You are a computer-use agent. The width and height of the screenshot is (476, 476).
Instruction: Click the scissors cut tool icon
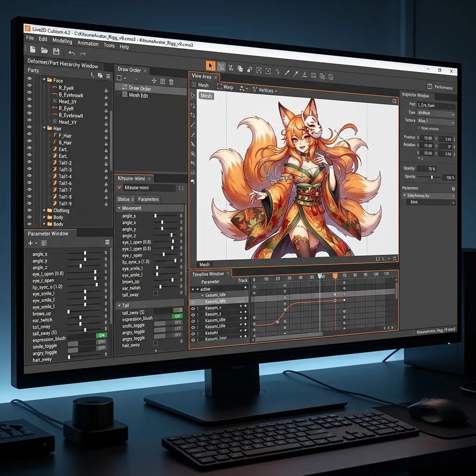[231, 68]
